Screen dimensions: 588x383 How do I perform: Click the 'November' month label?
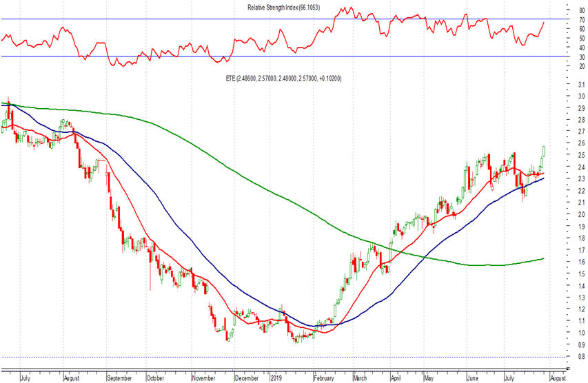203,377
